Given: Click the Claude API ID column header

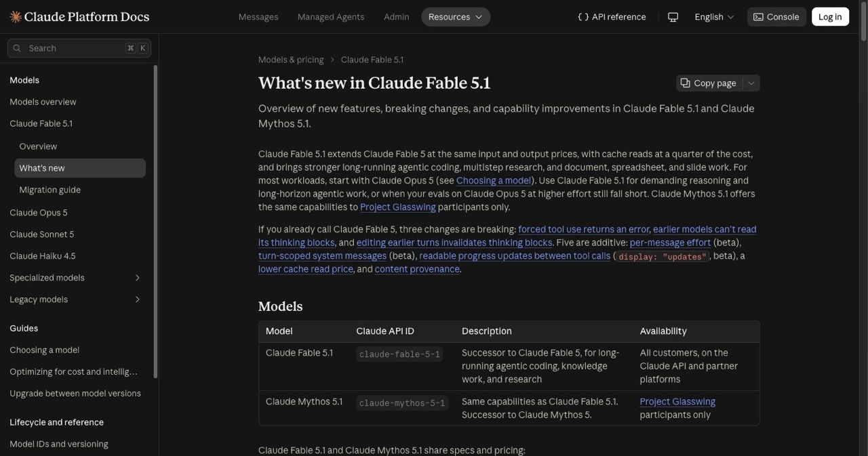Looking at the screenshot, I should point(385,331).
